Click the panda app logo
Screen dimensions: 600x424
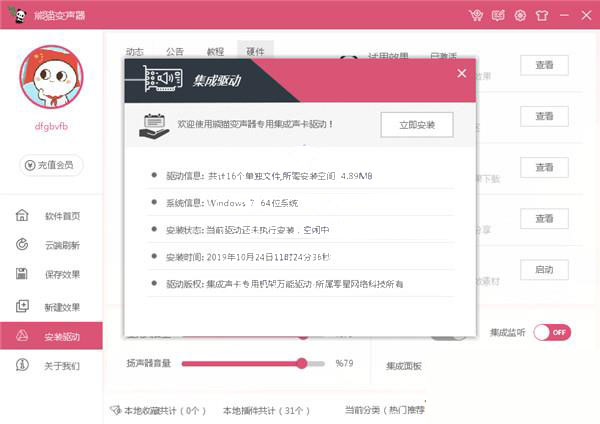click(18, 15)
